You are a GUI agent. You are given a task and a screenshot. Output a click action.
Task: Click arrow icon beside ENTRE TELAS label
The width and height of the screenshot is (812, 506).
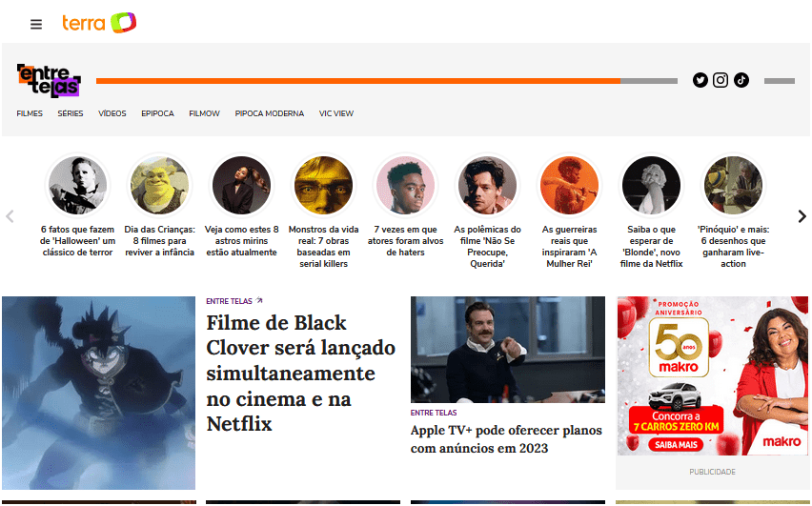259,300
